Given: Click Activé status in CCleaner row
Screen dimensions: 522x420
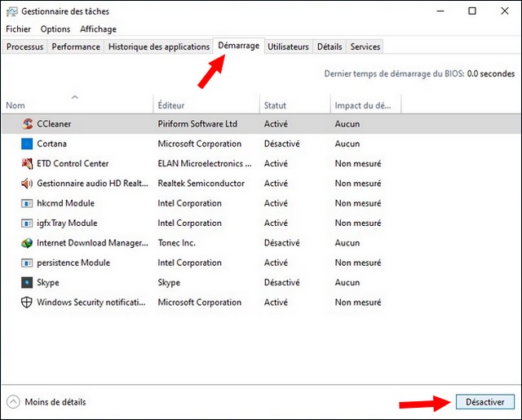Looking at the screenshot, I should click(276, 124).
